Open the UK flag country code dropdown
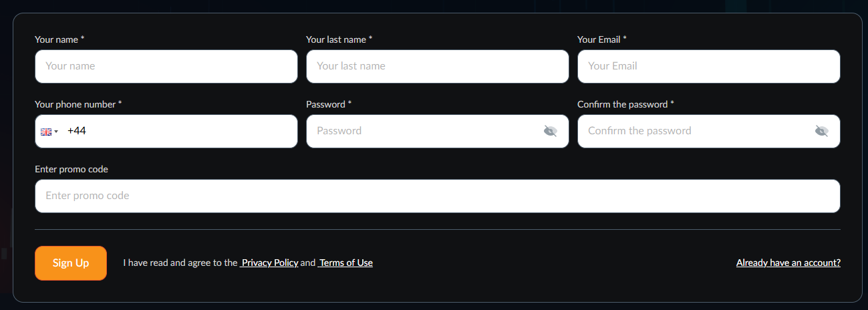The image size is (868, 310). pyautogui.click(x=49, y=132)
